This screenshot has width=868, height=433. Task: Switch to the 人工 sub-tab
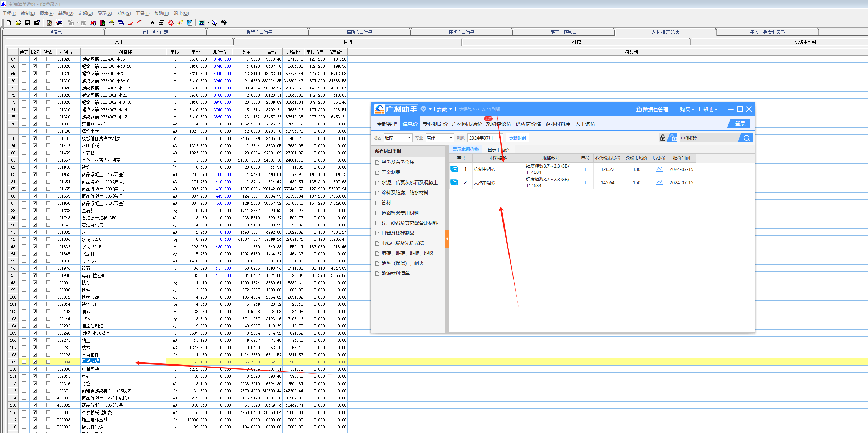(x=119, y=42)
